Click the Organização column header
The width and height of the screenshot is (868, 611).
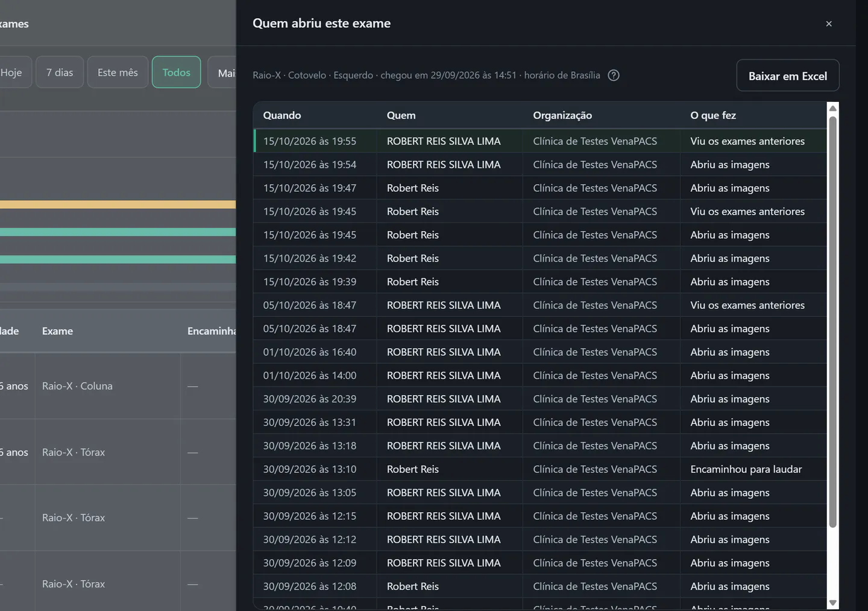(562, 115)
